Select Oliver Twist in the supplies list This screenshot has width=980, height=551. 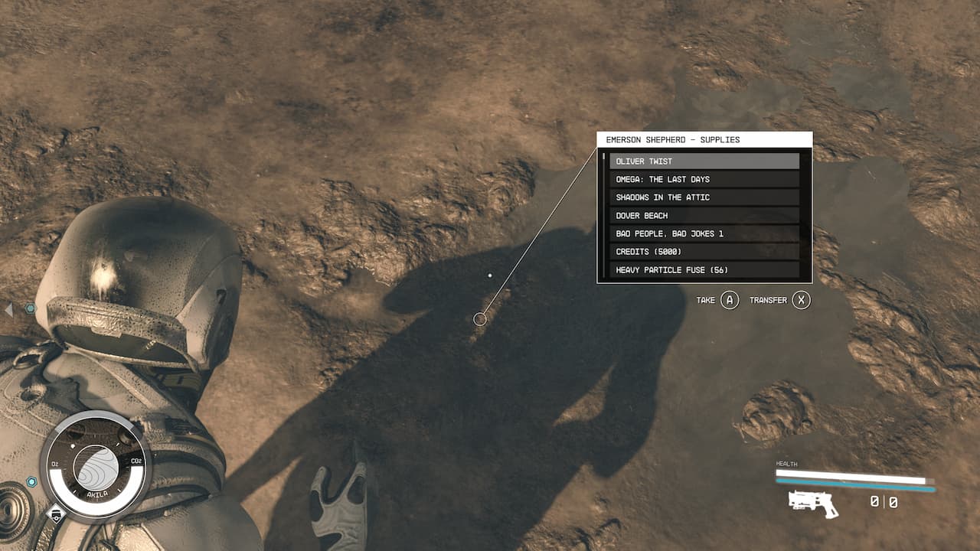[x=704, y=161]
